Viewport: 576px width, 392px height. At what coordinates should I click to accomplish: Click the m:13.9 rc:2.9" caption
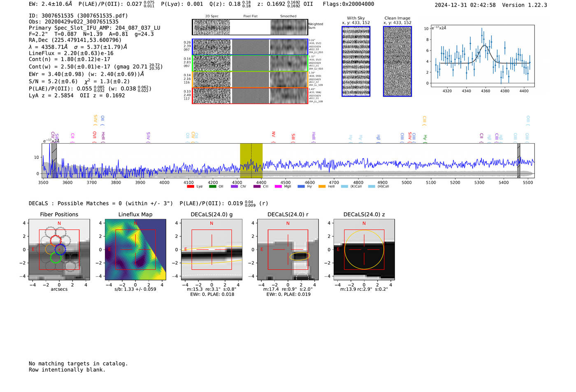tap(364, 289)
